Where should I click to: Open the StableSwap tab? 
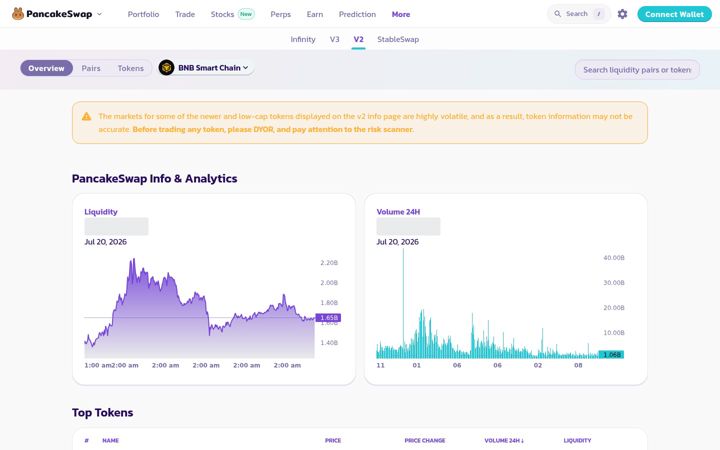click(x=398, y=39)
